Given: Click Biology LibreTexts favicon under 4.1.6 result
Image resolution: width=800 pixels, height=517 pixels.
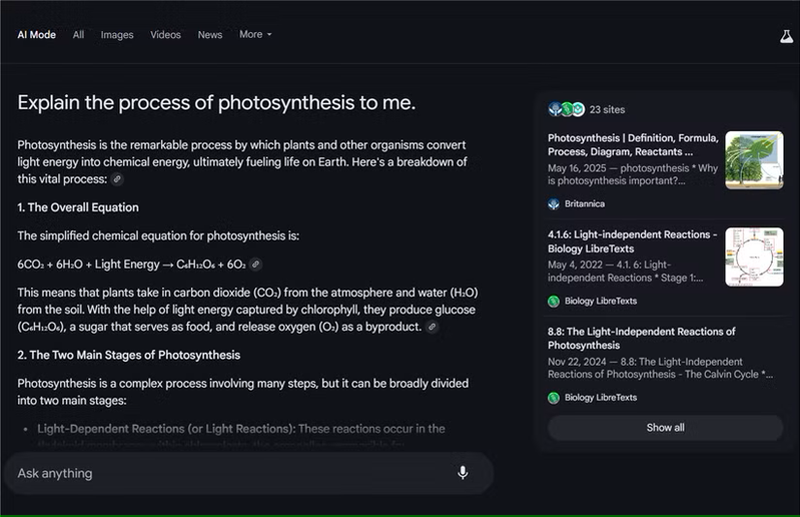Looking at the screenshot, I should (554, 301).
